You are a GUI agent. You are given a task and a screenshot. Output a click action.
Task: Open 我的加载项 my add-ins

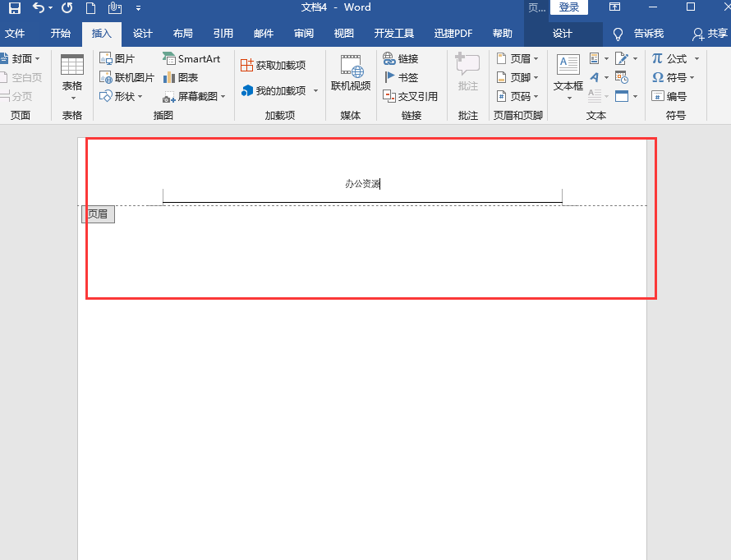click(x=280, y=90)
